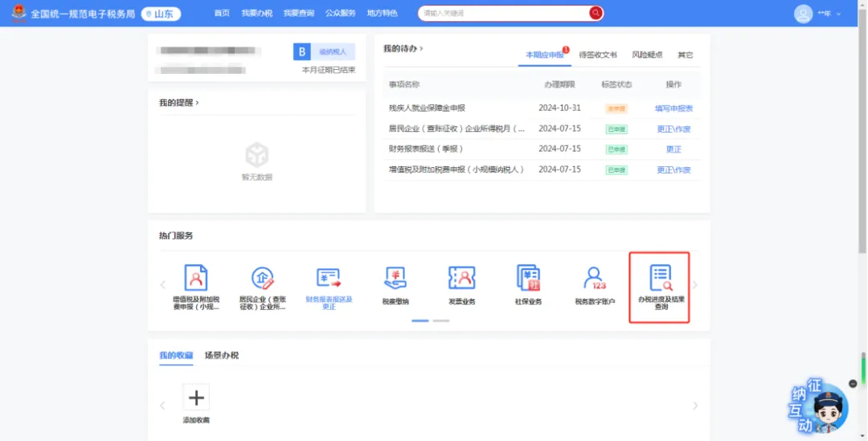The width and height of the screenshot is (868, 441).
Task: Show next hot services with right arrow
Action: point(695,285)
